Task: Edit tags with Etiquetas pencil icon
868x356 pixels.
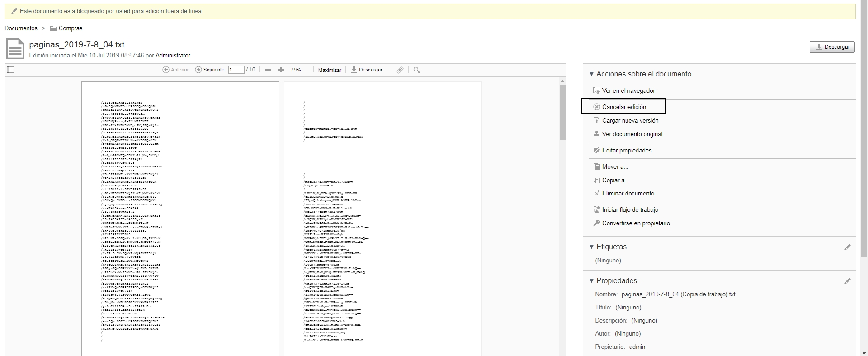Action: click(848, 247)
